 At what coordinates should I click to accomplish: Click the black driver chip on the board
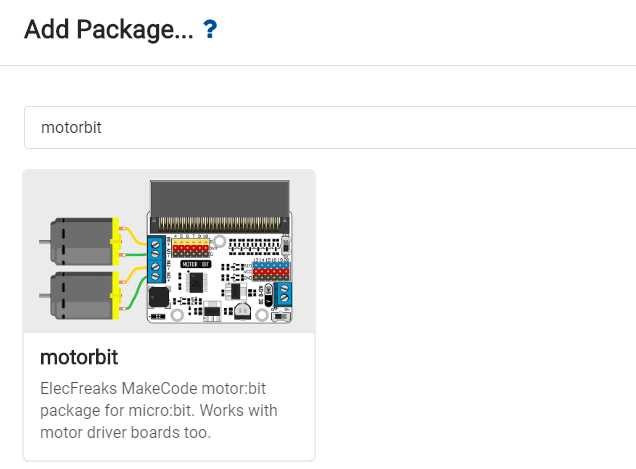click(x=197, y=282)
